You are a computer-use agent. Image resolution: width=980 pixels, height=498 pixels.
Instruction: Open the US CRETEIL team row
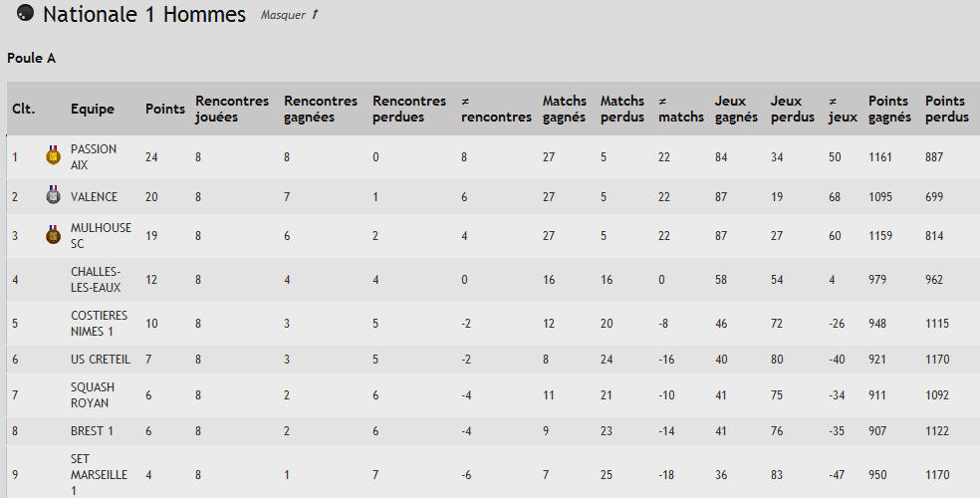point(100,360)
